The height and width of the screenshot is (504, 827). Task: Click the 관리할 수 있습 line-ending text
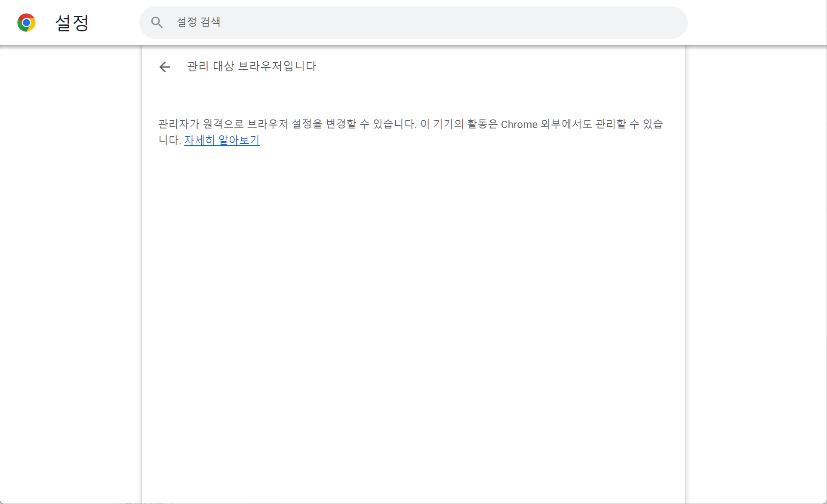tap(629, 124)
